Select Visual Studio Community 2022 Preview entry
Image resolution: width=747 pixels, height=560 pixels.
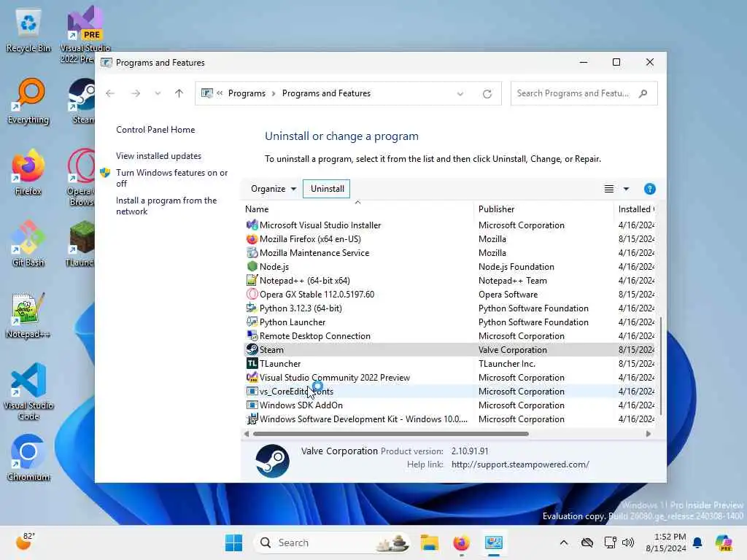click(x=449, y=378)
